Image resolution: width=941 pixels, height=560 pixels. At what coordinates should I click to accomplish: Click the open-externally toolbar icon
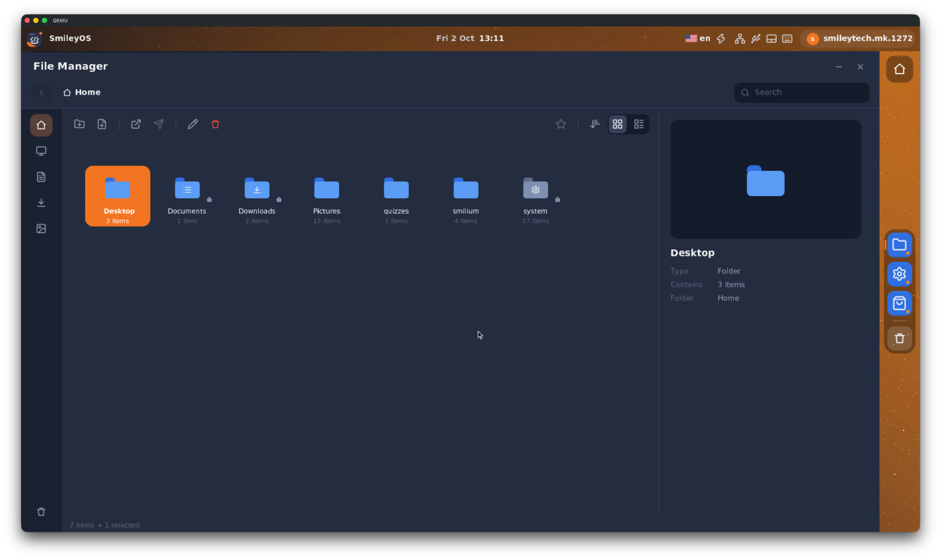click(136, 124)
